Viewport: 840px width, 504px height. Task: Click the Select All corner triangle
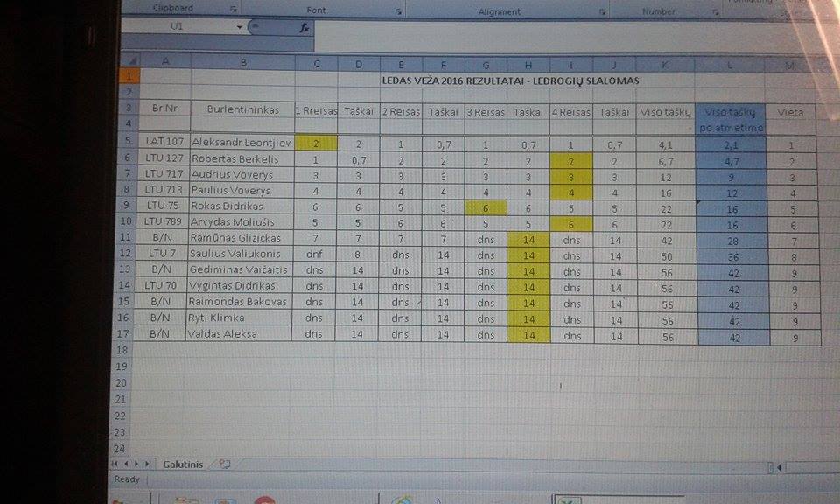pyautogui.click(x=131, y=61)
